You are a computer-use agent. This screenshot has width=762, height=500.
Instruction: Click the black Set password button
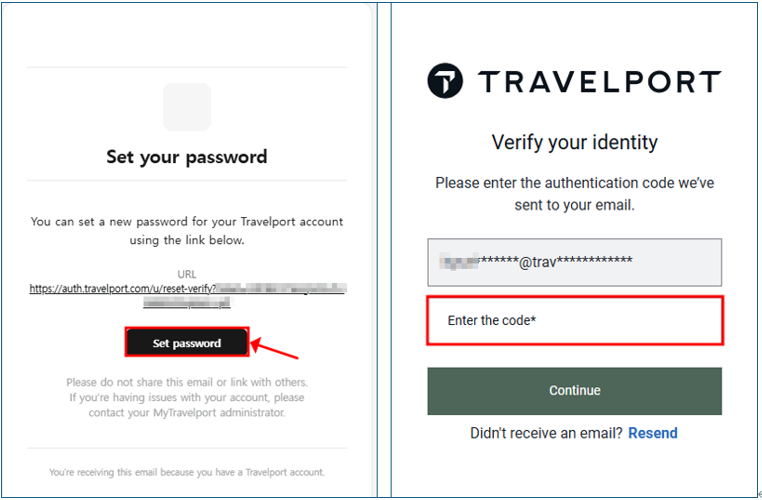click(187, 343)
